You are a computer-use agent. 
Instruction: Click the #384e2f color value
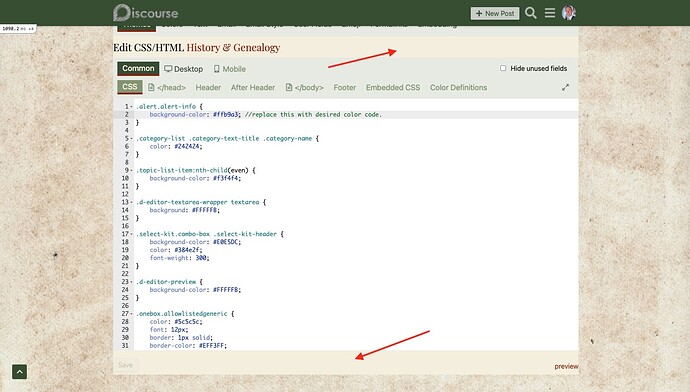[x=187, y=250]
